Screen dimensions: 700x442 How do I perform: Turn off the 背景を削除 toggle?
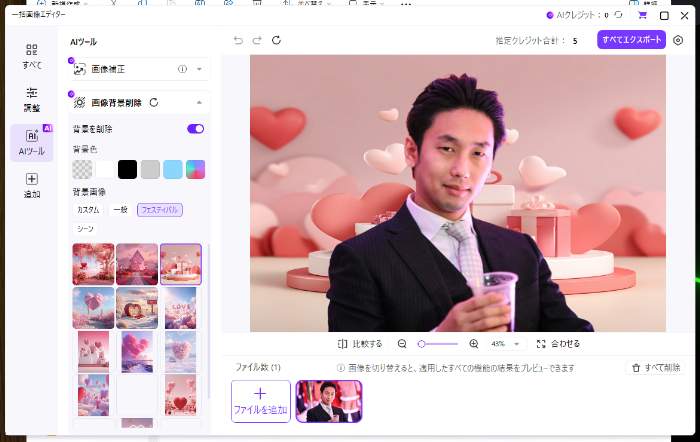195,129
